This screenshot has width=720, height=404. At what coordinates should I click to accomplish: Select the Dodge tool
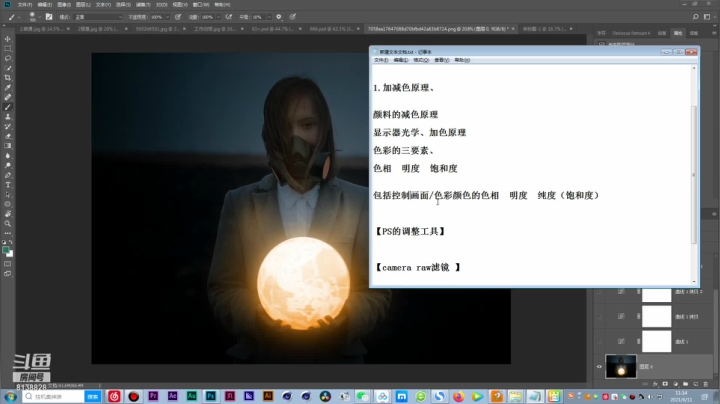[x=8, y=165]
